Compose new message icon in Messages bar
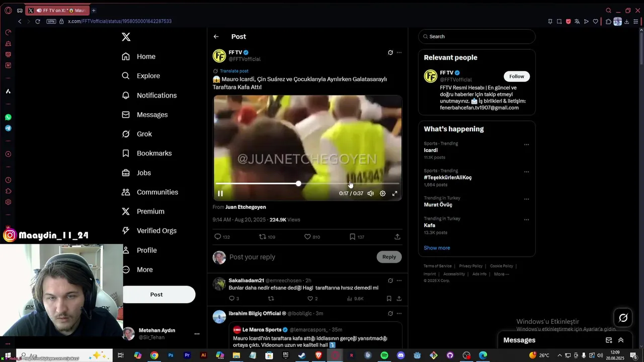Screen dimensions: 644x362 (609, 340)
